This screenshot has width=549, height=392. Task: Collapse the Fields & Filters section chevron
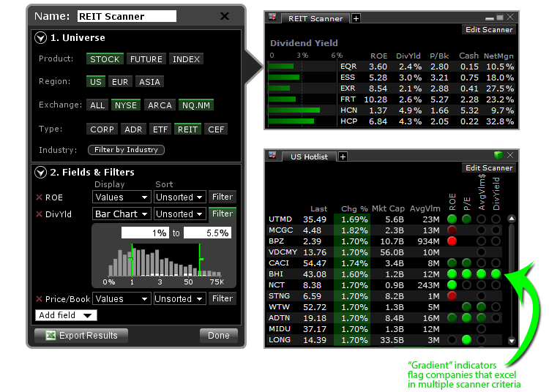40,172
